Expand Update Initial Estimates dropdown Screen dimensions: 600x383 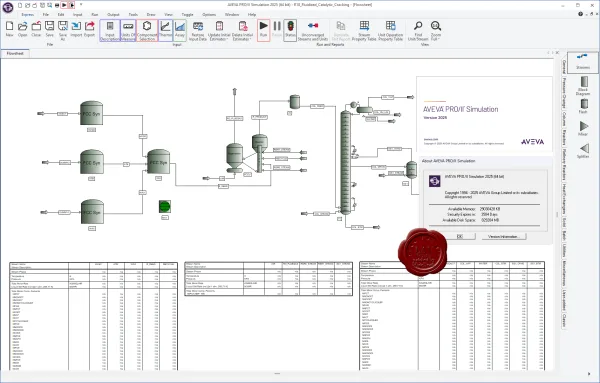click(x=219, y=31)
